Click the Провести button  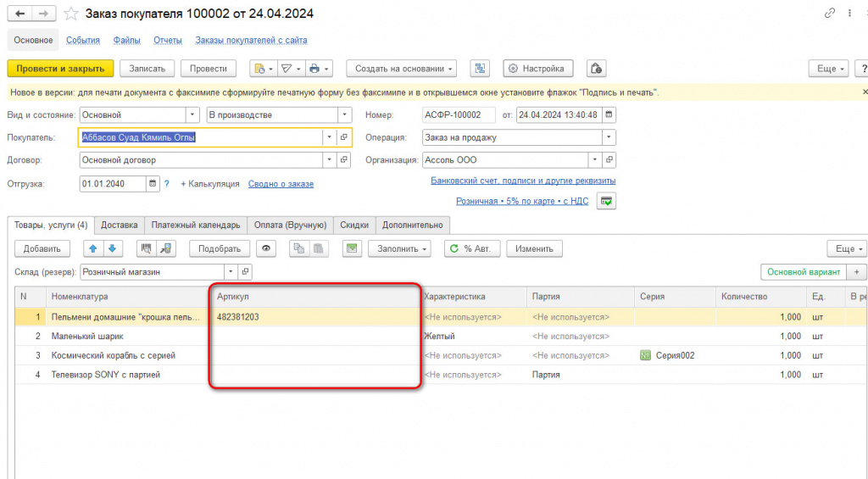coord(209,69)
